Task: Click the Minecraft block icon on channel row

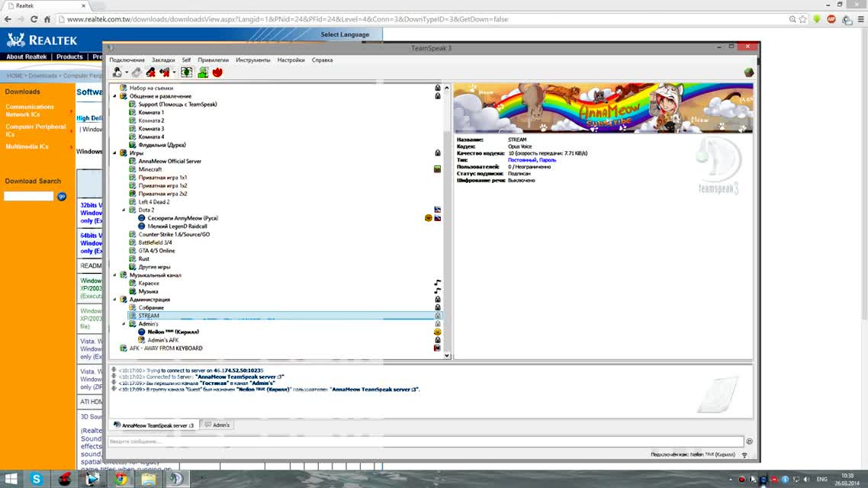Action: [x=437, y=169]
